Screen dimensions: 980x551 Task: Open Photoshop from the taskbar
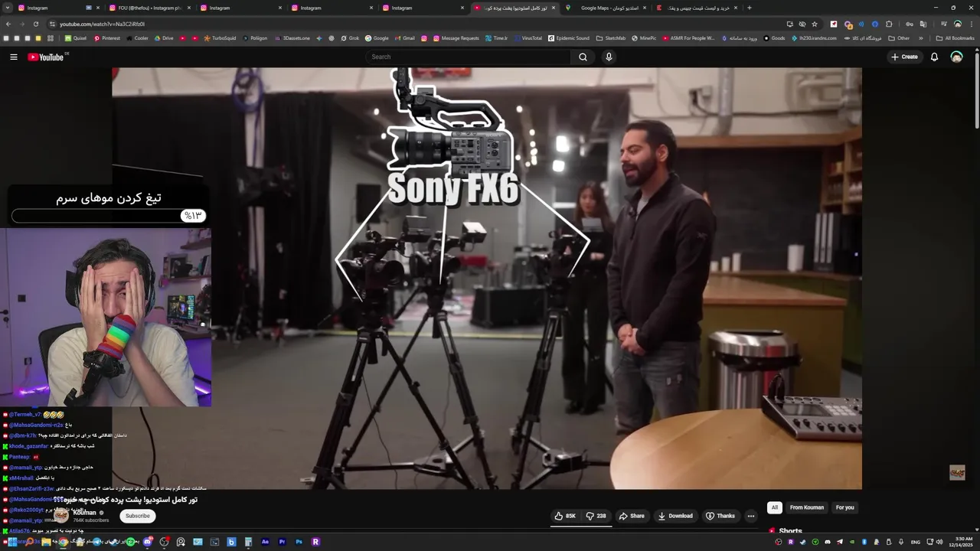299,542
